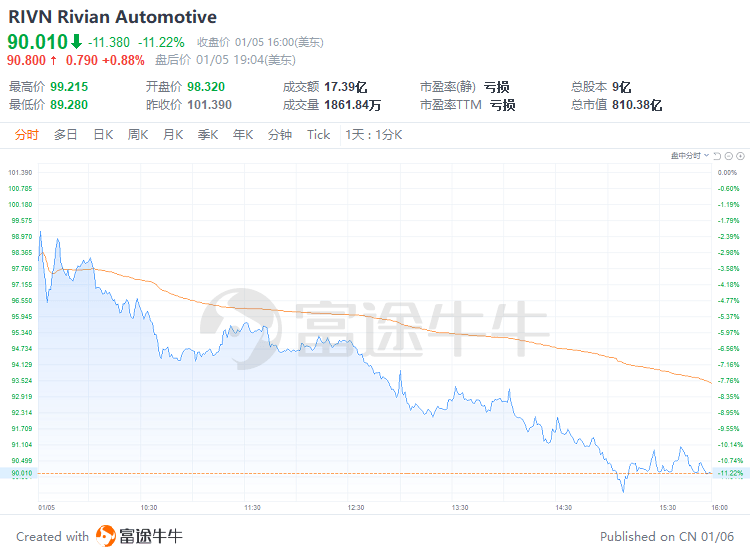Click the 16:00 time label on x-axis
This screenshot has height=557, width=750.
tap(719, 507)
